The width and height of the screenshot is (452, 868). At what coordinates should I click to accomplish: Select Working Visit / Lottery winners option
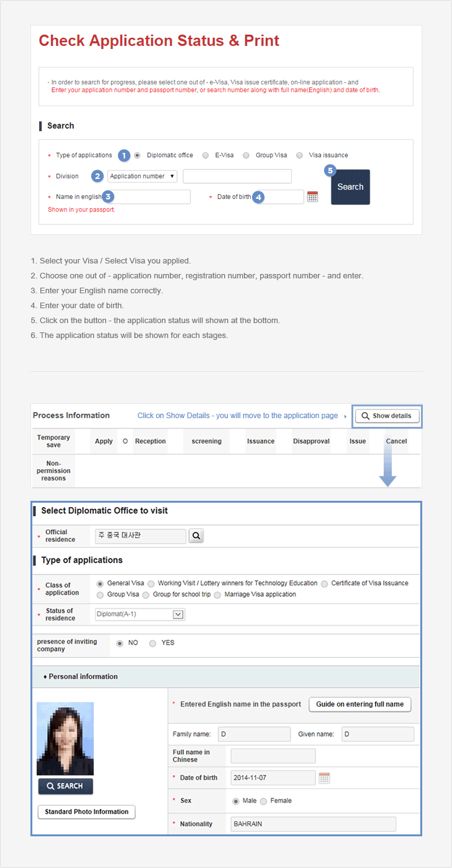[x=151, y=583]
